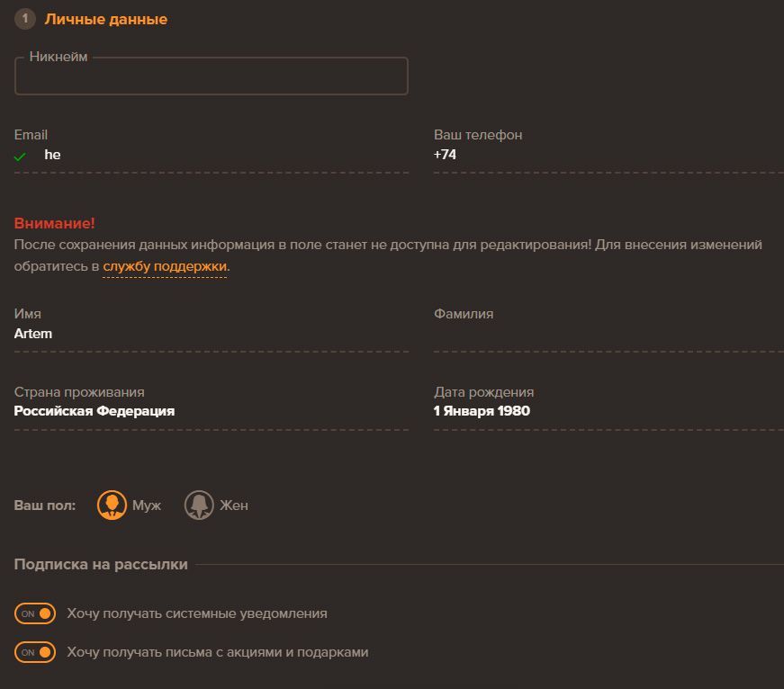This screenshot has width=784, height=689.
Task: Click "Хочу получать письма с акциями" label
Action: (x=218, y=652)
